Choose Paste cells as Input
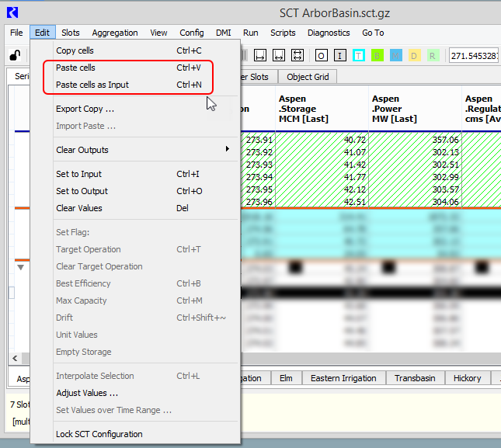The height and width of the screenshot is (448, 501). pos(92,85)
